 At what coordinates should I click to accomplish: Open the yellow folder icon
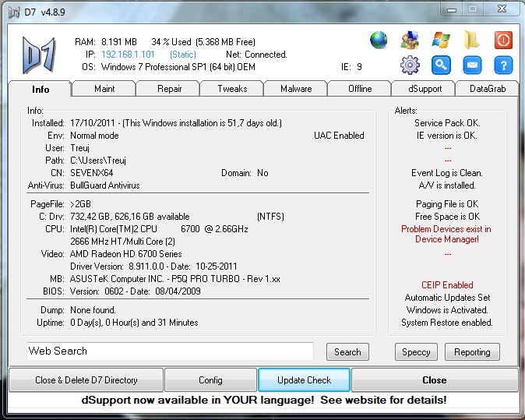click(472, 40)
